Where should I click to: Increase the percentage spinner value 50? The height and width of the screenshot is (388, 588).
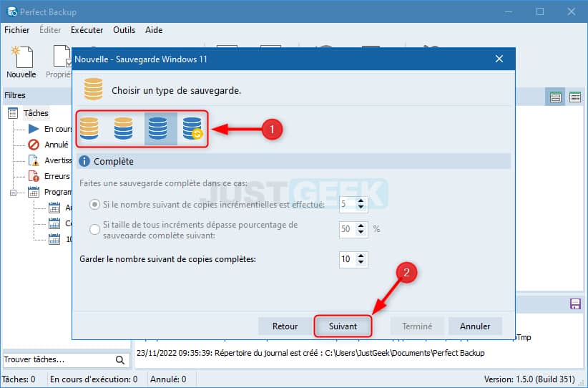coord(361,225)
